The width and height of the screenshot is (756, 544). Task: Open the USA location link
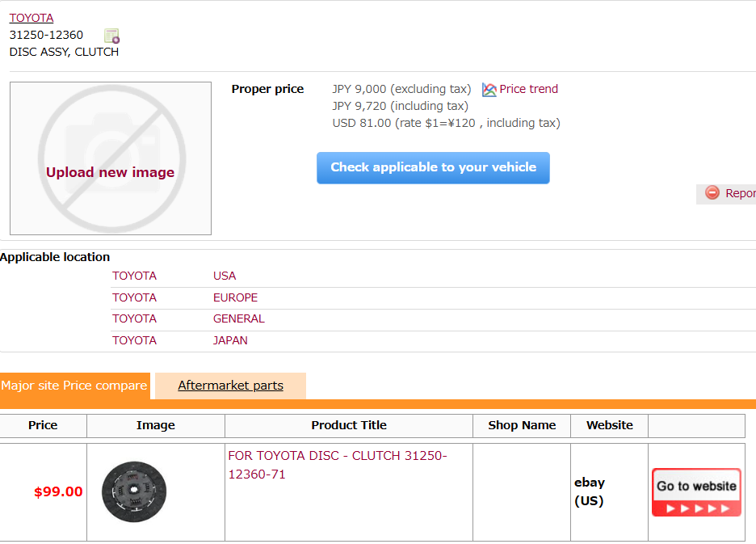click(225, 276)
